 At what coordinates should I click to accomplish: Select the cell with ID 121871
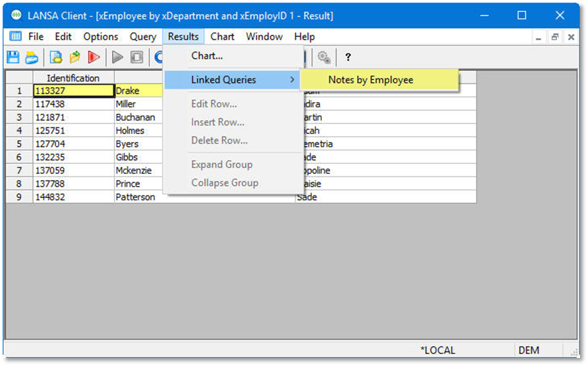[x=73, y=117]
